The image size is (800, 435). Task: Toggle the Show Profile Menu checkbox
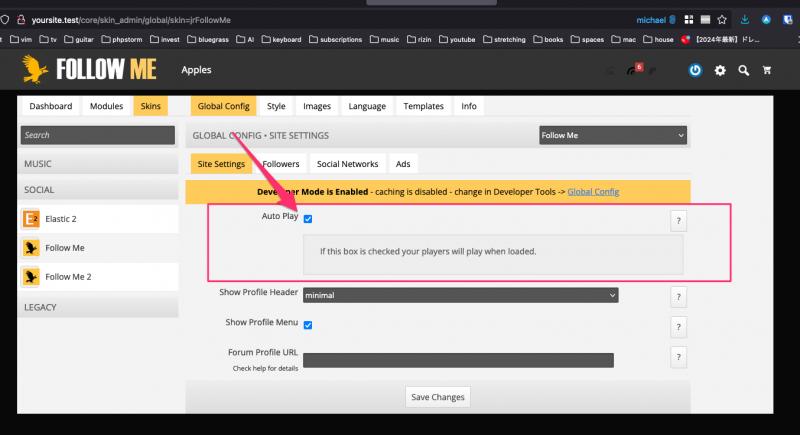[308, 325]
